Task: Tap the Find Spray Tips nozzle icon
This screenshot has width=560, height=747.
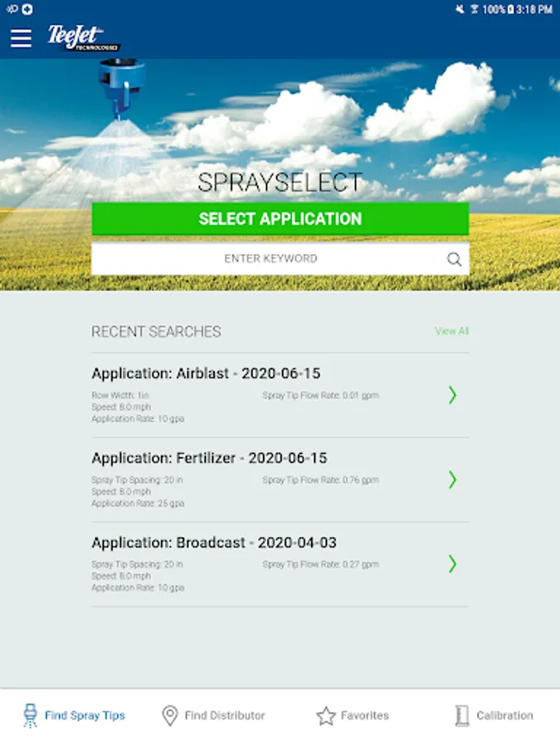Action: pos(30,715)
